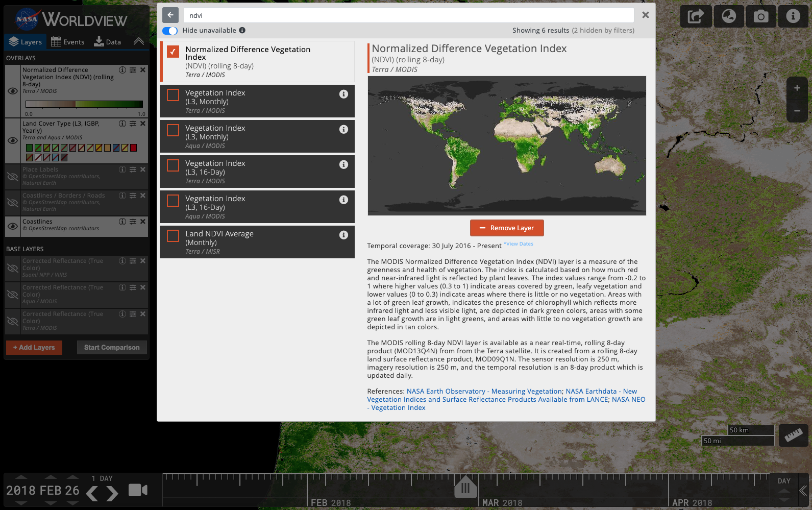Viewport: 812px width, 510px height.
Task: Go back with the search arrow button
Action: (170, 15)
